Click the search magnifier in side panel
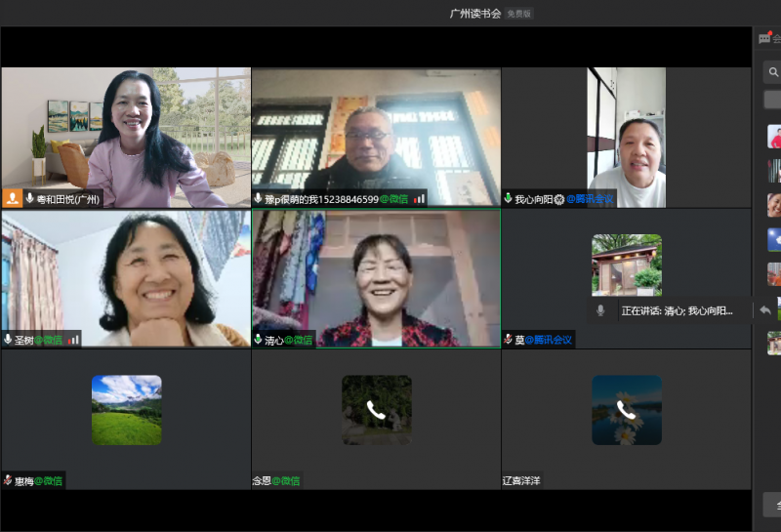The width and height of the screenshot is (781, 532). tap(773, 71)
